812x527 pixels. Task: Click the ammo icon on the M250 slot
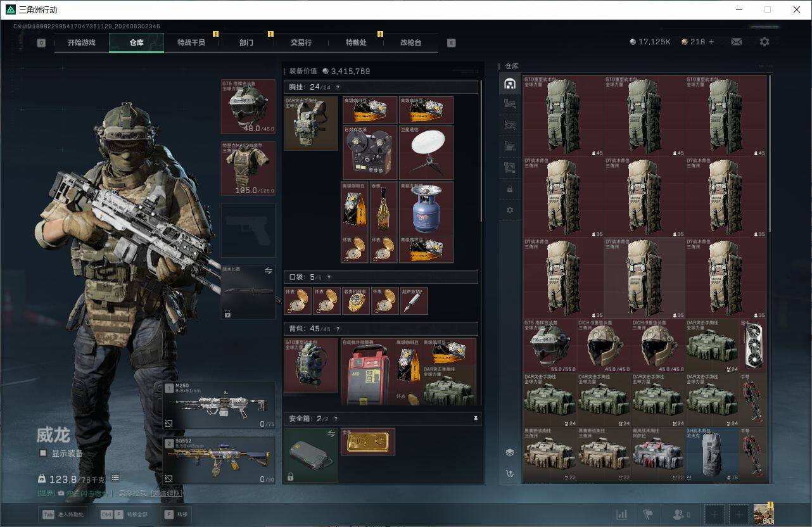pos(169,423)
